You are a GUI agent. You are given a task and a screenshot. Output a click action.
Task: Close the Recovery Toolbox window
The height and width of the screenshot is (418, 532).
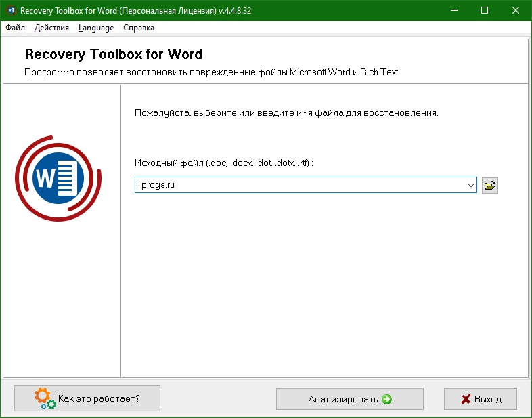[515, 11]
